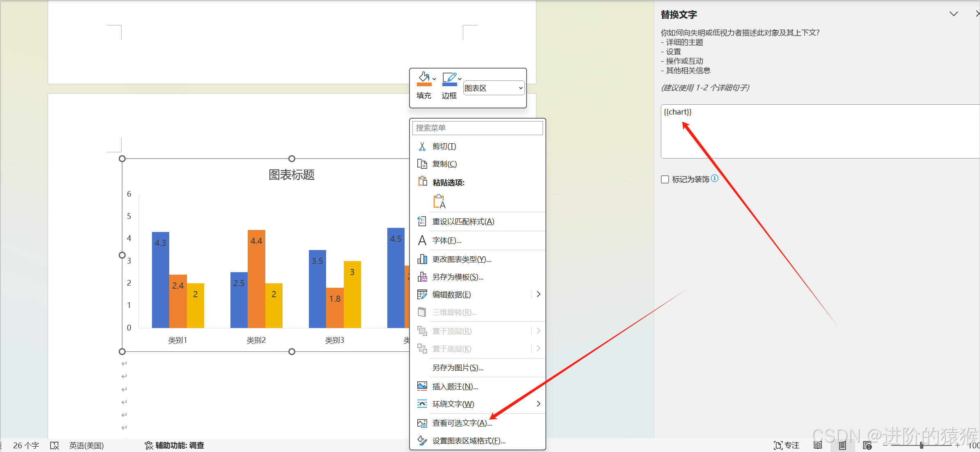Click 英语(美国) language indicator

pyautogui.click(x=86, y=445)
